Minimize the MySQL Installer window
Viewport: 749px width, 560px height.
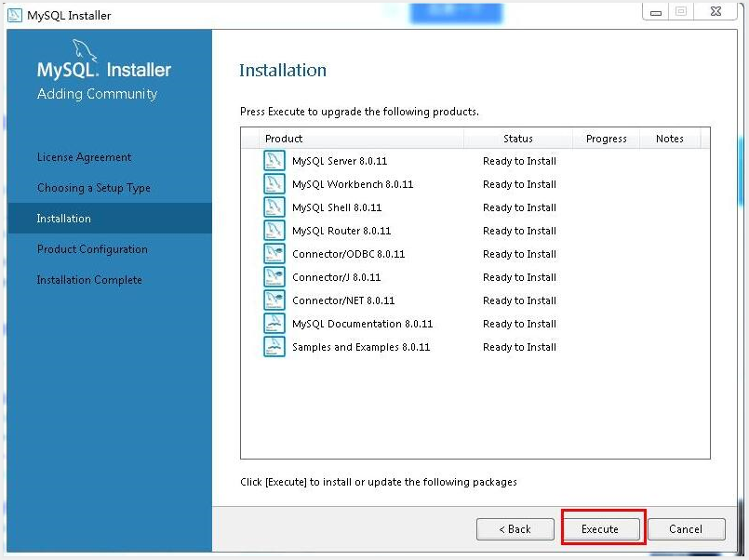(656, 12)
